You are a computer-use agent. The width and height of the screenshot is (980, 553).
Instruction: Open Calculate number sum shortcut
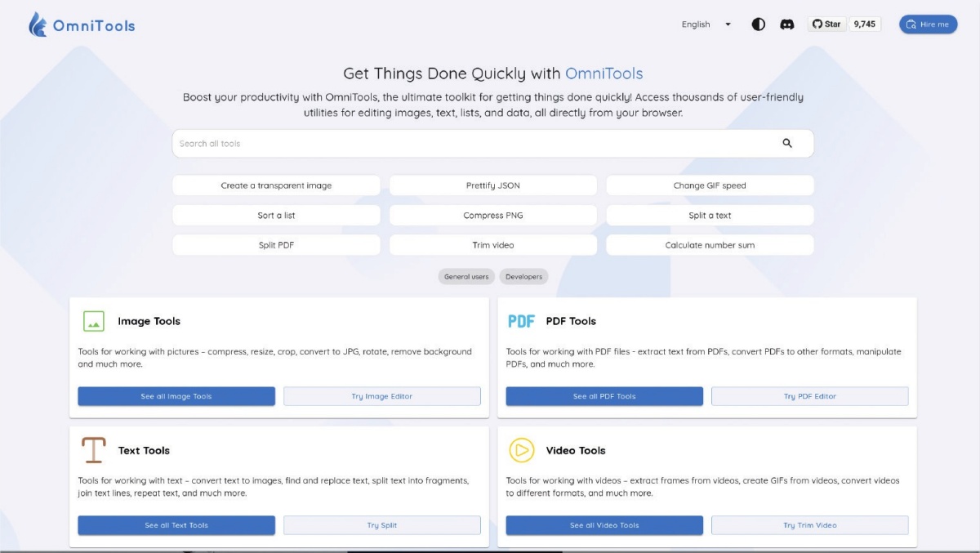click(x=710, y=245)
